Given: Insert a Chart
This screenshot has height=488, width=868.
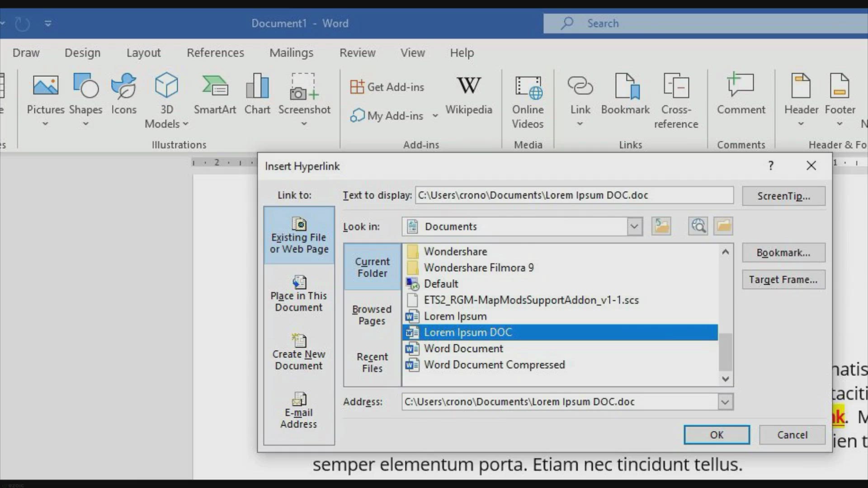Looking at the screenshot, I should 257,94.
